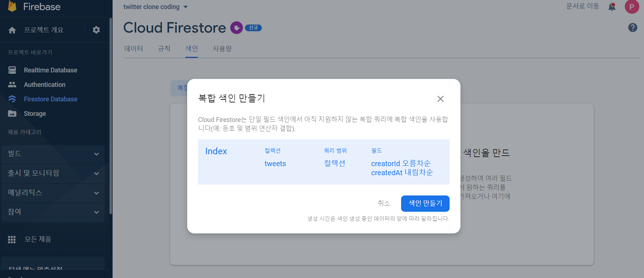Switch to the 규칙 tab
The height and width of the screenshot is (278, 644).
click(164, 49)
